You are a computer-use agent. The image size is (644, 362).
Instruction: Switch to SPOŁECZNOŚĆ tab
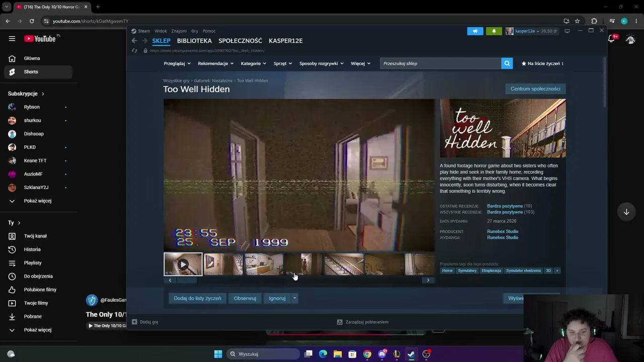click(x=240, y=41)
